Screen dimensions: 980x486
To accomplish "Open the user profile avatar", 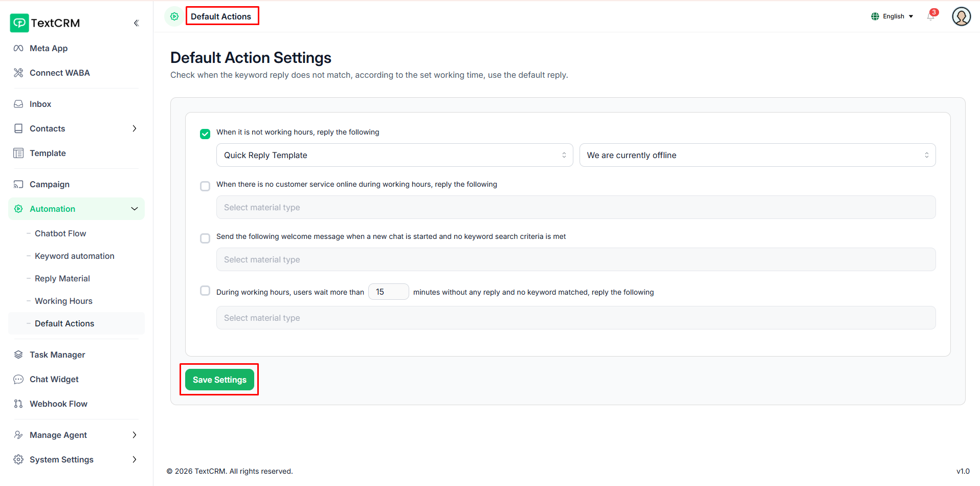I will 961,16.
